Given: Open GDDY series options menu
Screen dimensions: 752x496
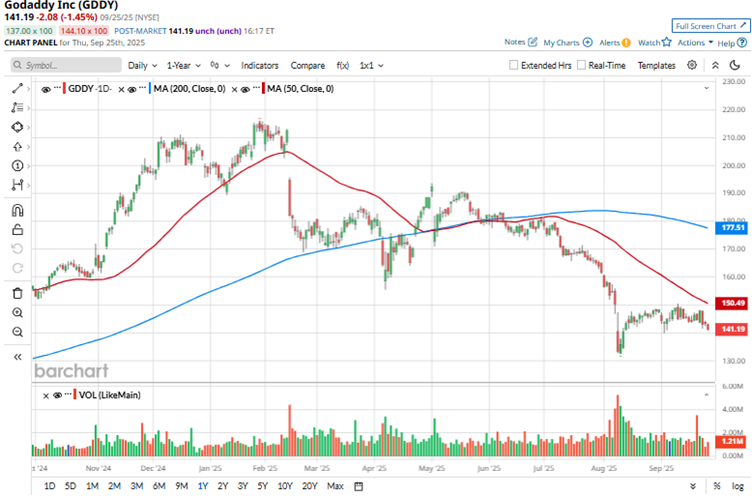Looking at the screenshot, I should [x=57, y=87].
